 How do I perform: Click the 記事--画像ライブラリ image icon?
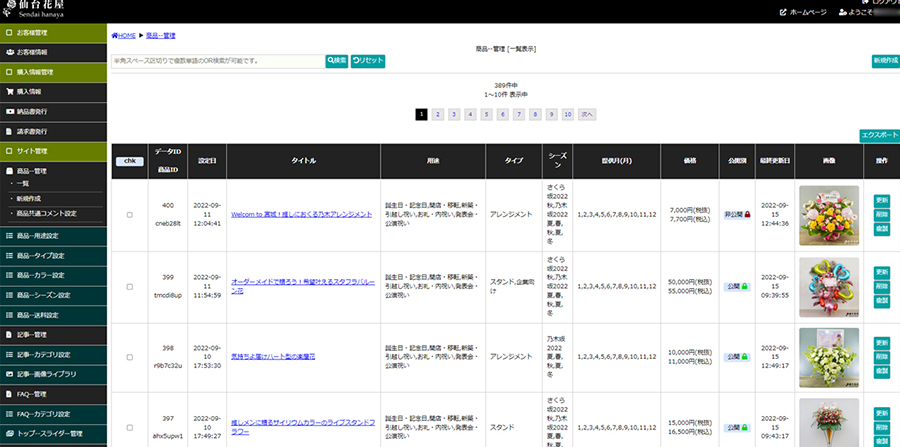pyautogui.click(x=9, y=374)
